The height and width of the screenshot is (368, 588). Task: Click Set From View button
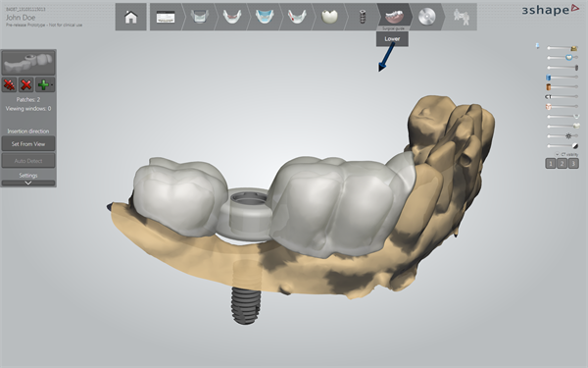click(x=28, y=144)
